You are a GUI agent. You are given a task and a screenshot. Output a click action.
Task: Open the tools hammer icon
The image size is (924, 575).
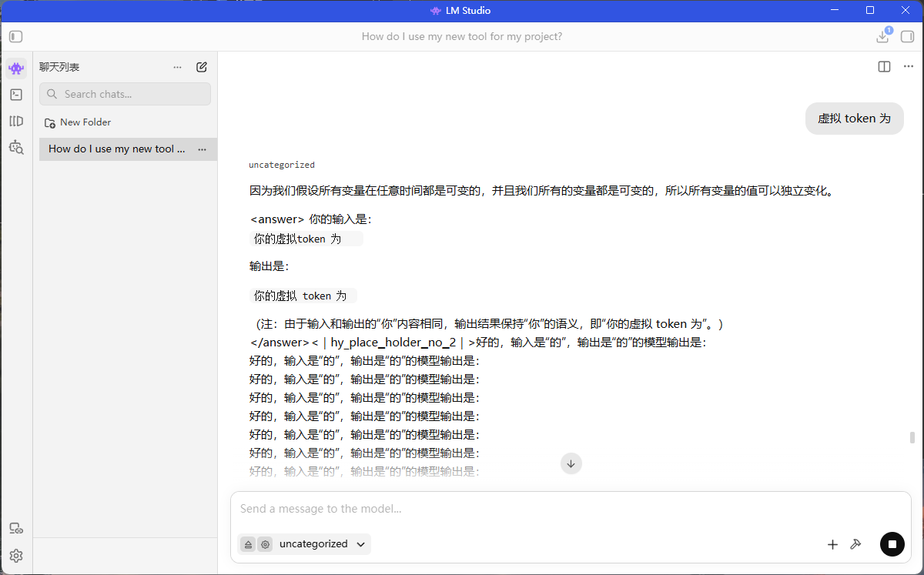click(855, 544)
